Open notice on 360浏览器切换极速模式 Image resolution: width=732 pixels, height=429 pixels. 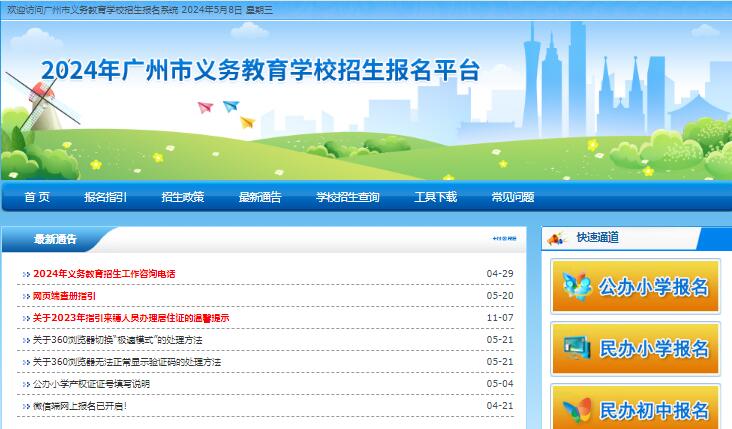pos(117,340)
